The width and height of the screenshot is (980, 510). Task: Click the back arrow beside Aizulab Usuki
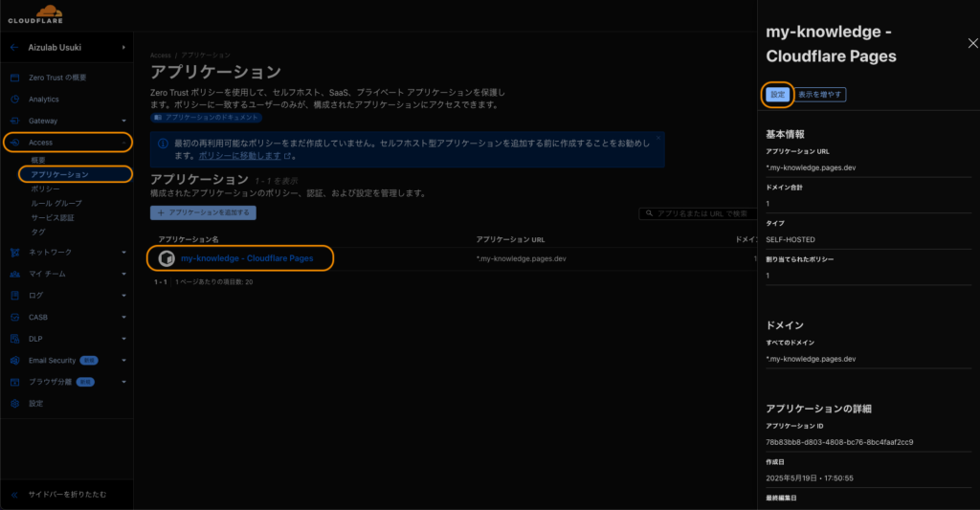[x=14, y=48]
